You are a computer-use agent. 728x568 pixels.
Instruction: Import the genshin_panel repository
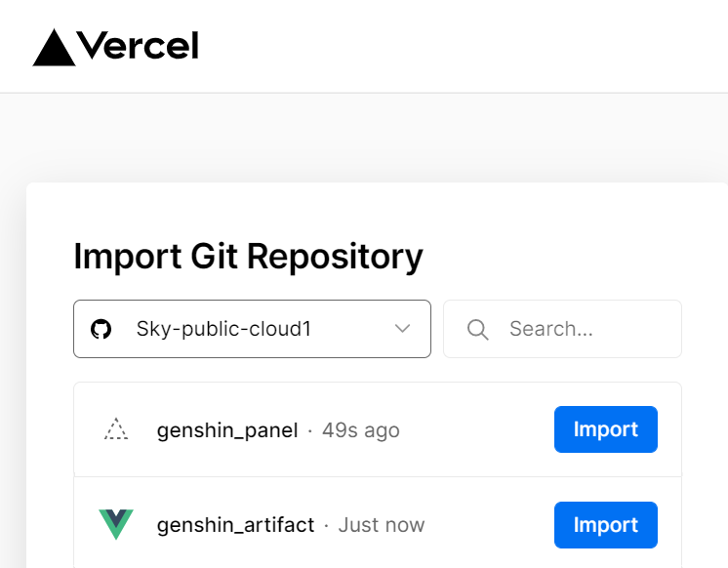pyautogui.click(x=605, y=429)
